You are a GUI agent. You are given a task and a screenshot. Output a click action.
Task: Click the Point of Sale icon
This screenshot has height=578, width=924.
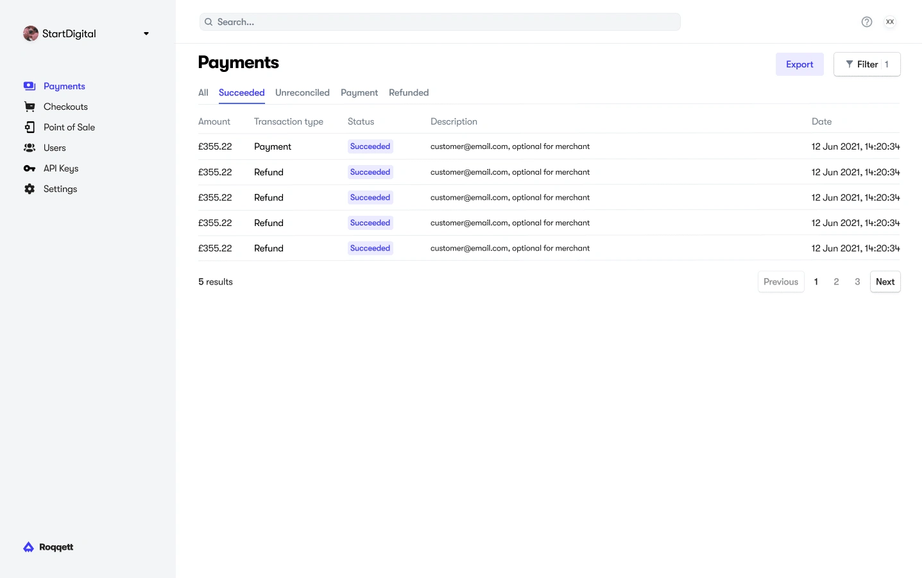[x=30, y=127]
